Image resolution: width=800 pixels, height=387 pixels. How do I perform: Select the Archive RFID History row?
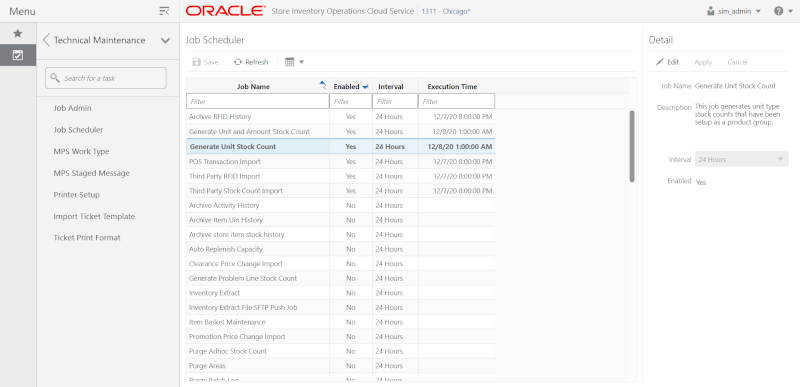[x=340, y=117]
